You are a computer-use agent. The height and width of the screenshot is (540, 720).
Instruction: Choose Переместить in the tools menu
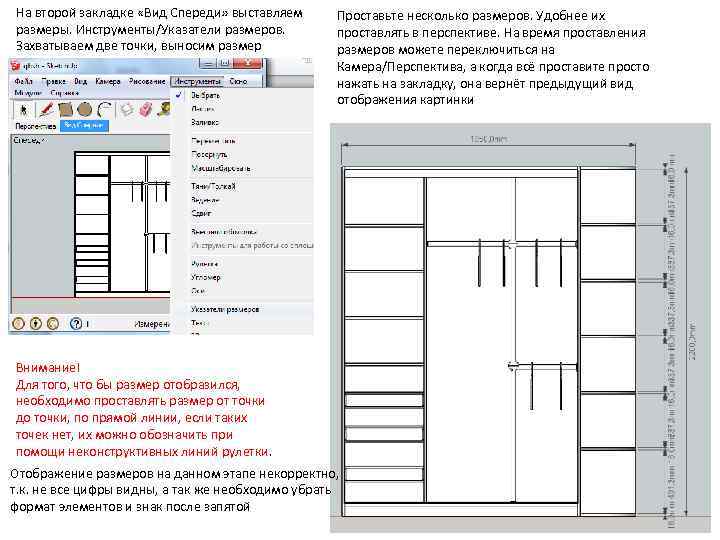tap(214, 141)
